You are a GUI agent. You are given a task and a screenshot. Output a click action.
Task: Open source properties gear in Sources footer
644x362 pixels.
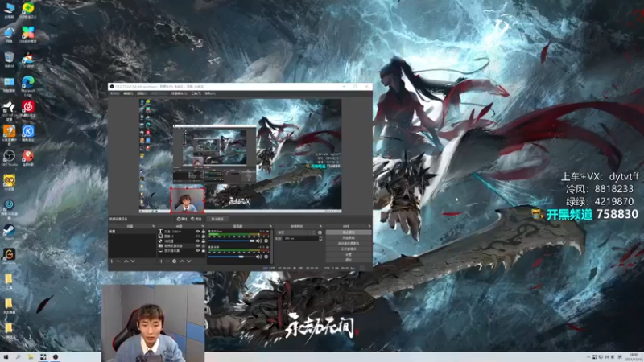tap(174, 261)
